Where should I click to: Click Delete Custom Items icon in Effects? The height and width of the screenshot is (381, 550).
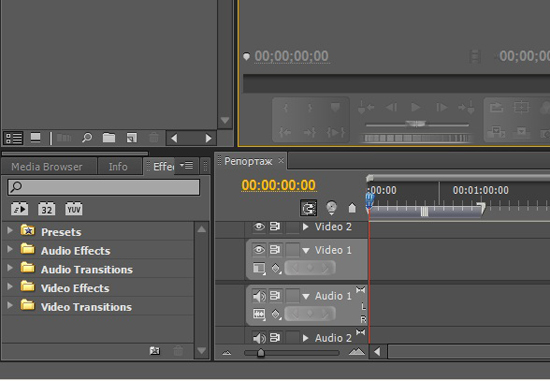click(178, 350)
